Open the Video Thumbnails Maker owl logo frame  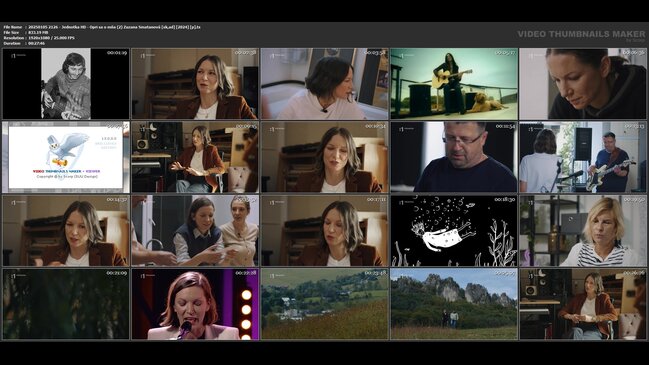pos(66,157)
